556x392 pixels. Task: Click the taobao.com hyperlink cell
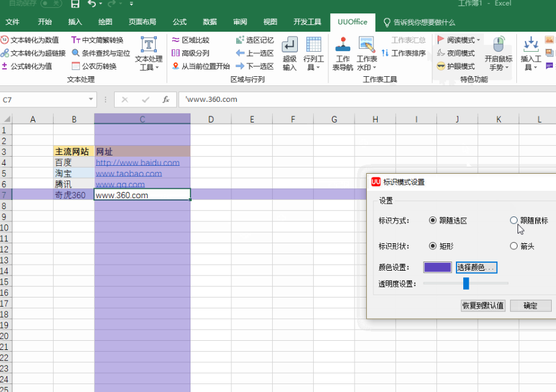[129, 174]
